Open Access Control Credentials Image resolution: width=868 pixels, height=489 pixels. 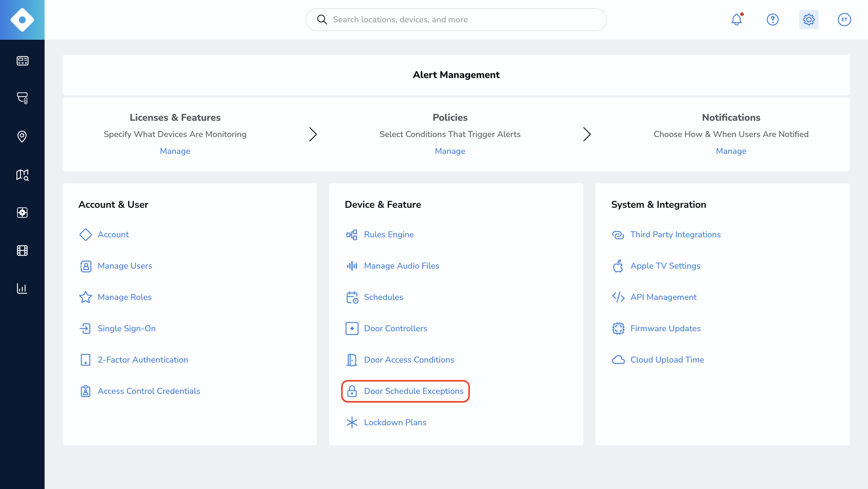[x=149, y=391]
